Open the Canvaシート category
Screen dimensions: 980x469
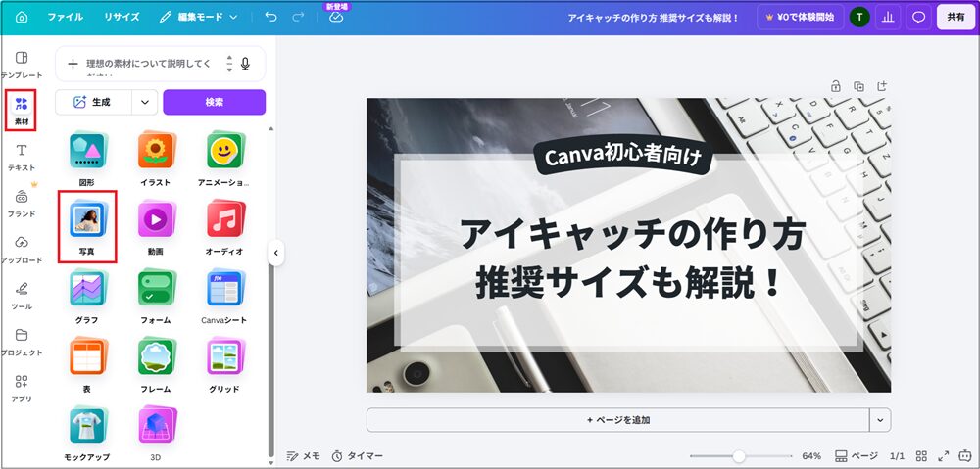coord(224,296)
